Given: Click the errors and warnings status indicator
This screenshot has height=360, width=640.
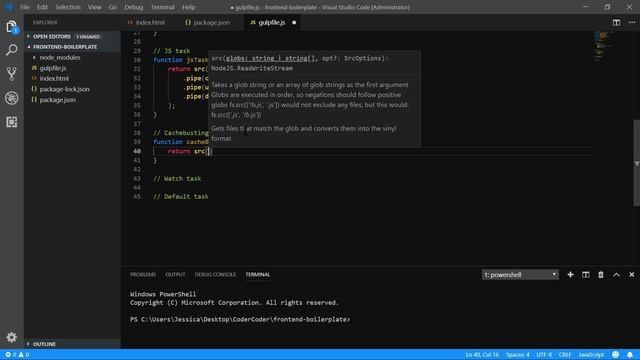Looking at the screenshot, I should tap(17, 355).
